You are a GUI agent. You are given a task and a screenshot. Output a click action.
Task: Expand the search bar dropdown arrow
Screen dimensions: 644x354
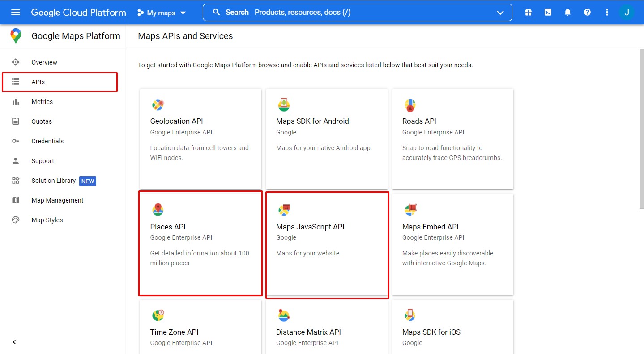click(500, 13)
